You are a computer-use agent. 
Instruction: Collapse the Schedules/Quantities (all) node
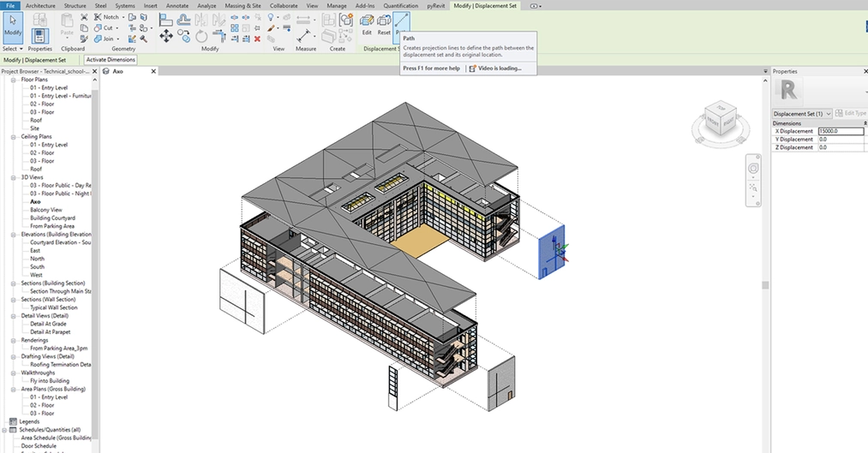click(x=4, y=430)
